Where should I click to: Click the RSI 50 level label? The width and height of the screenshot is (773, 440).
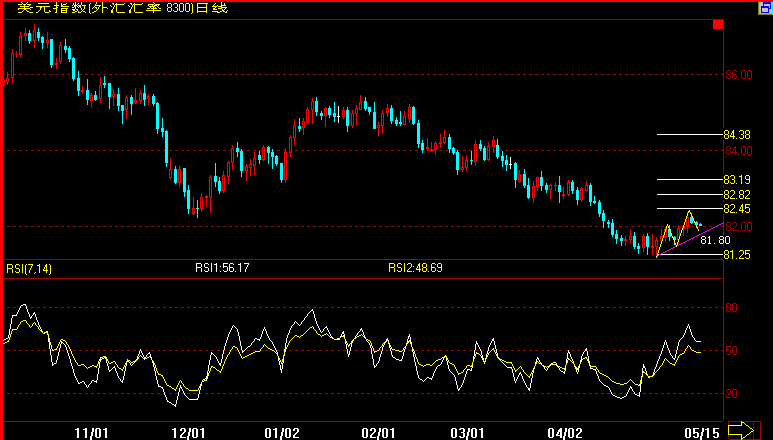(x=732, y=351)
